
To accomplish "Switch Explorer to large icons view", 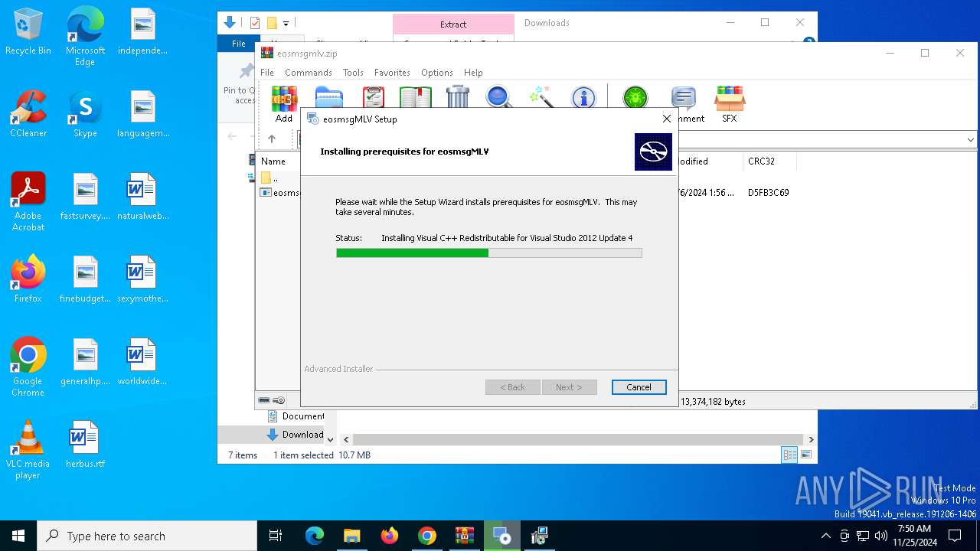I will point(805,455).
